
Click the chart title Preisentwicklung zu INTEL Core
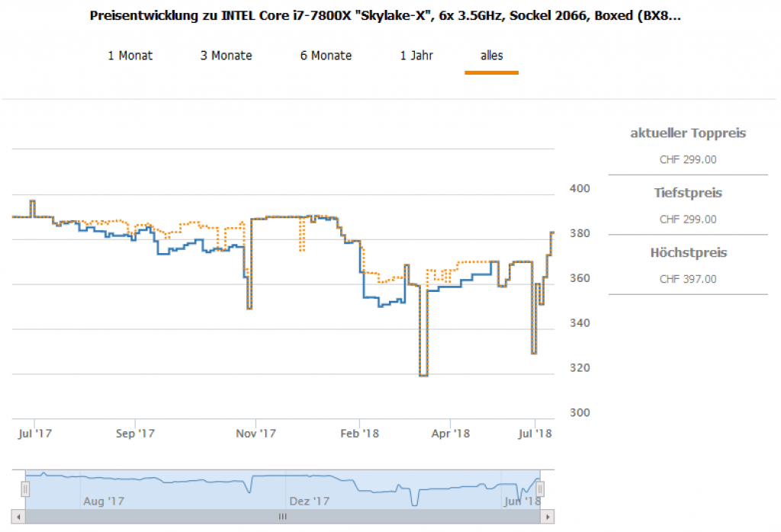point(385,15)
